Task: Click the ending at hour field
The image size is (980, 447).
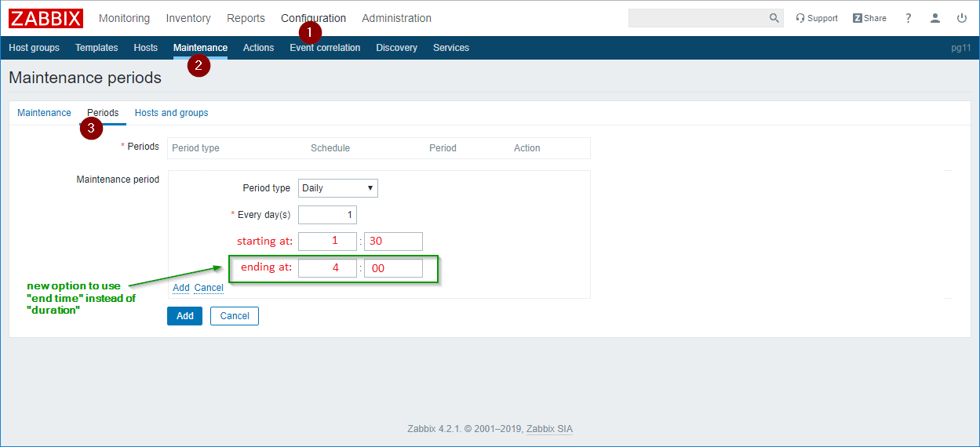Action: tap(327, 268)
